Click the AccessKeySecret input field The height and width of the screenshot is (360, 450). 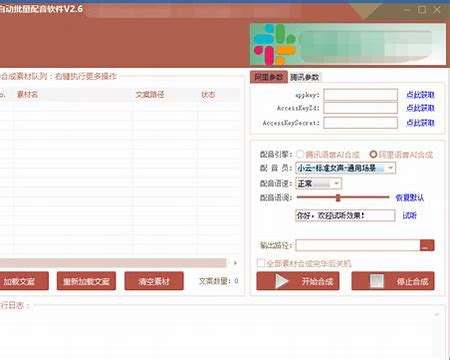point(360,123)
